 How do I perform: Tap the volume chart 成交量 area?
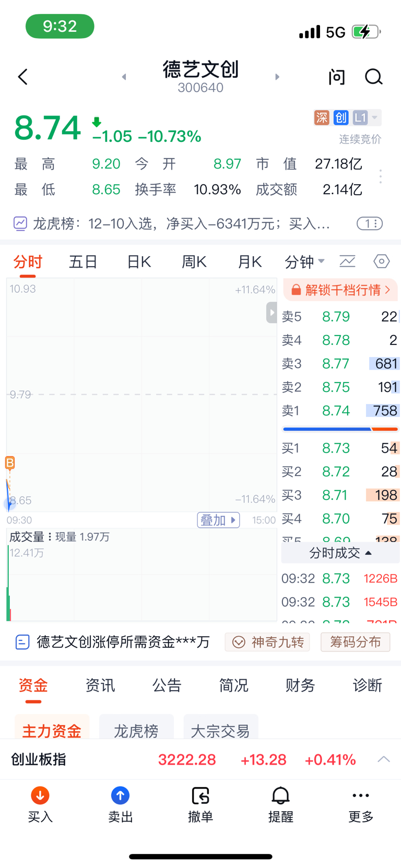141,575
